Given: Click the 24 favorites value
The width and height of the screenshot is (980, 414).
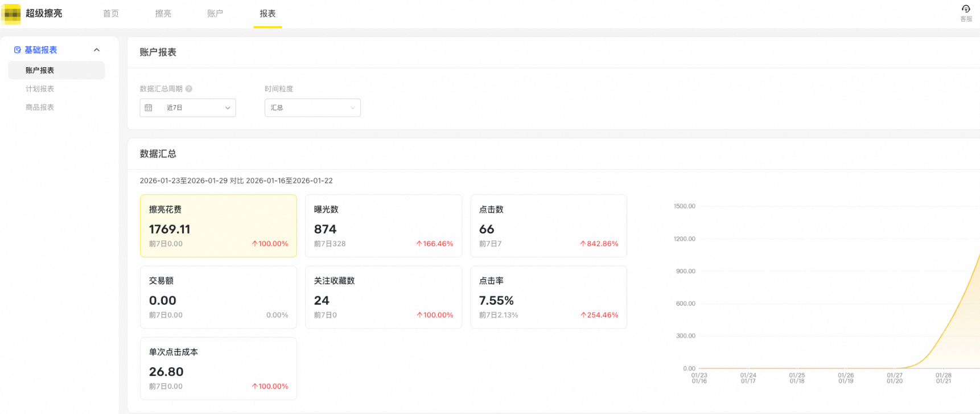Looking at the screenshot, I should (x=322, y=300).
